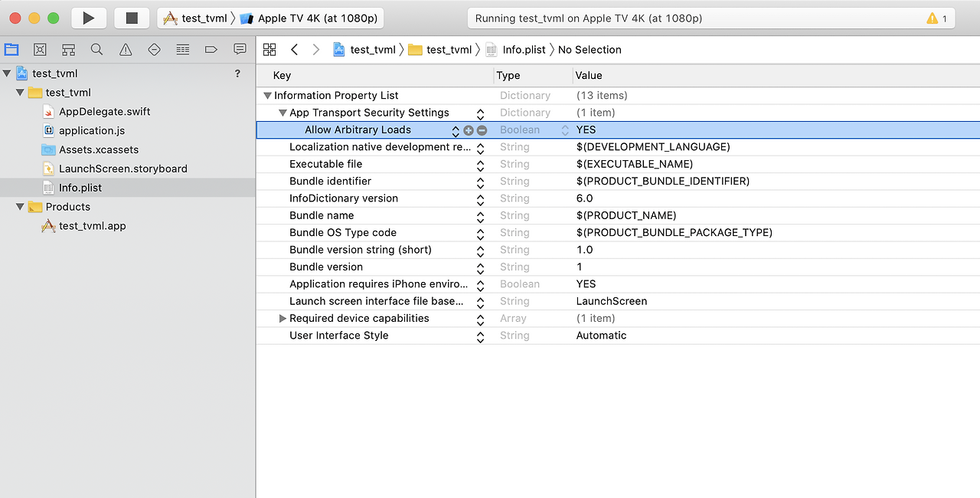
Task: Expand Required device capabilities array
Action: coord(283,319)
